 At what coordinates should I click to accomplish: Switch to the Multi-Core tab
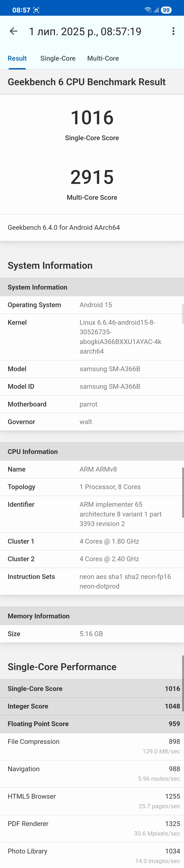click(103, 58)
